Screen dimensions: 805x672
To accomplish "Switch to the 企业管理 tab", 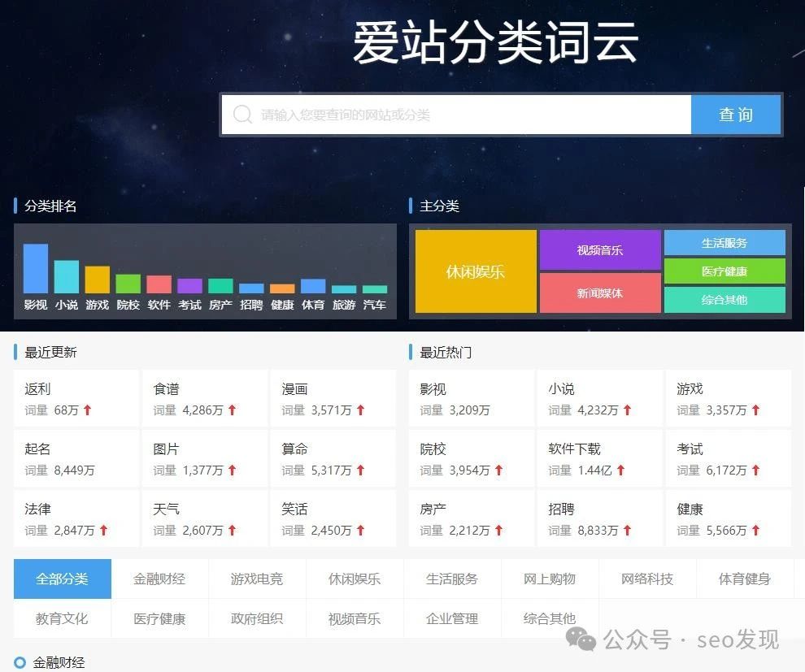I will (x=452, y=618).
